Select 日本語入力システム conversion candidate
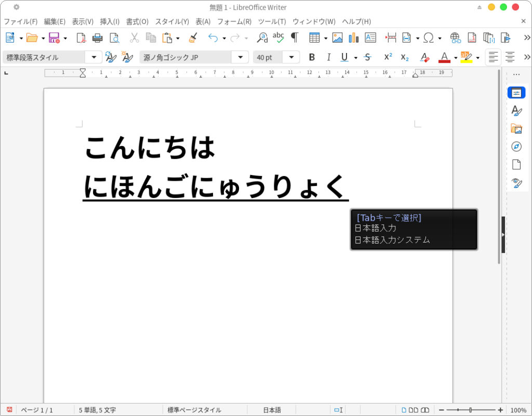The image size is (532, 416). click(392, 240)
